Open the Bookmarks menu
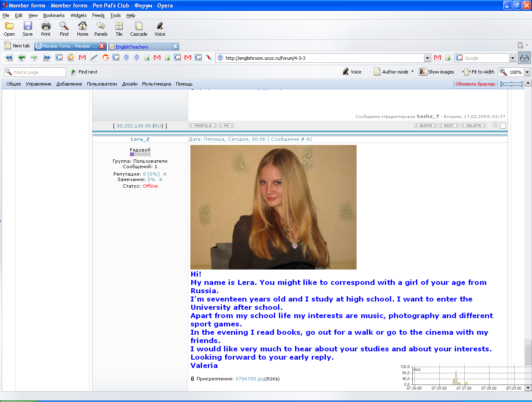Image resolution: width=532 pixels, height=402 pixels. (x=54, y=15)
